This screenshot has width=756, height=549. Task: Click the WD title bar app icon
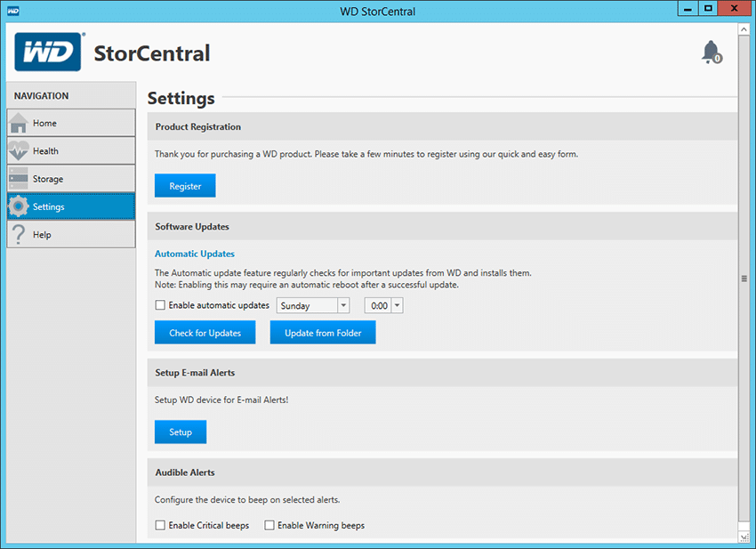point(13,11)
